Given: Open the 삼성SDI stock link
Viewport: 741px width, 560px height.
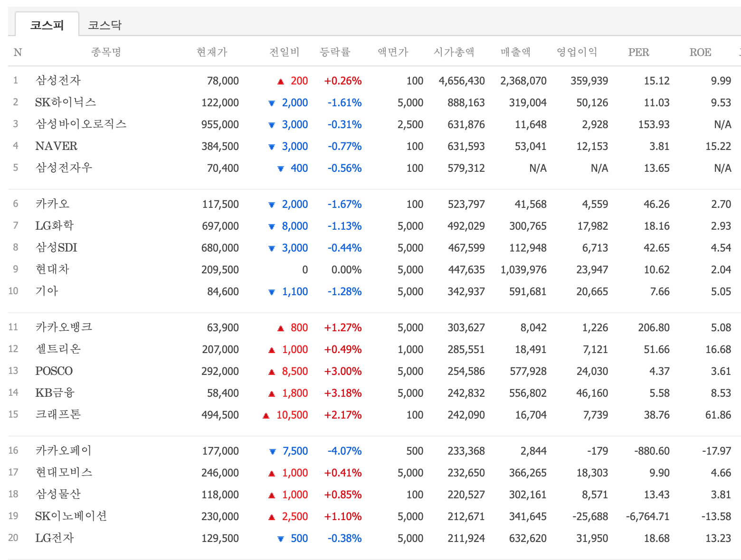Looking at the screenshot, I should coord(56,248).
